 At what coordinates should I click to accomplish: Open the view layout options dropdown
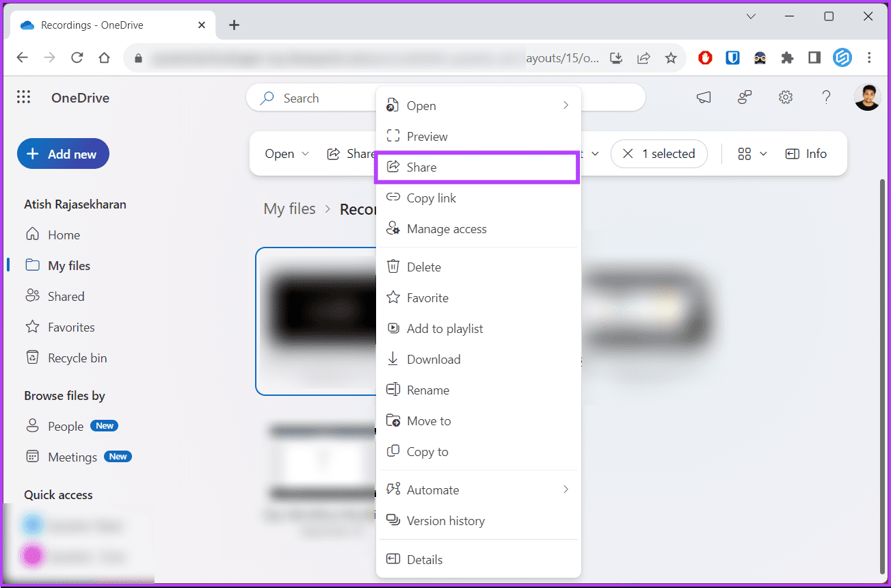(x=752, y=154)
